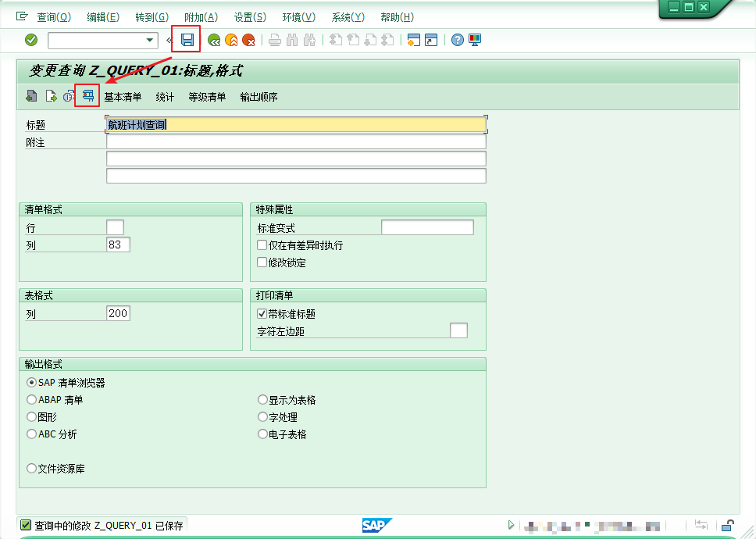Viewport: 756px width, 539px height.
Task: Click the status bar transfer arrows icon
Action: click(x=701, y=525)
